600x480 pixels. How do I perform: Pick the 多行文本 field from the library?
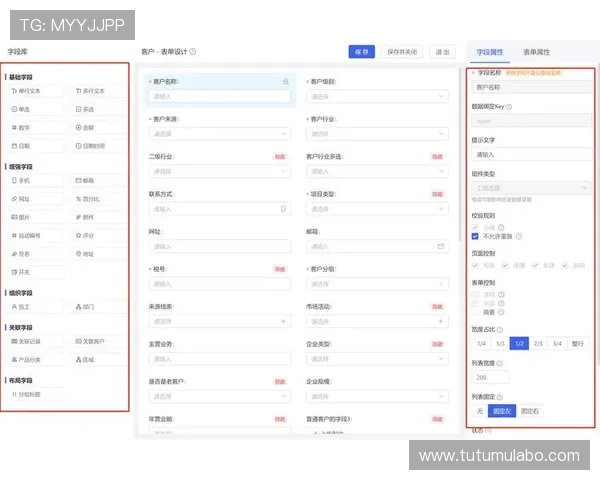pyautogui.click(x=100, y=91)
